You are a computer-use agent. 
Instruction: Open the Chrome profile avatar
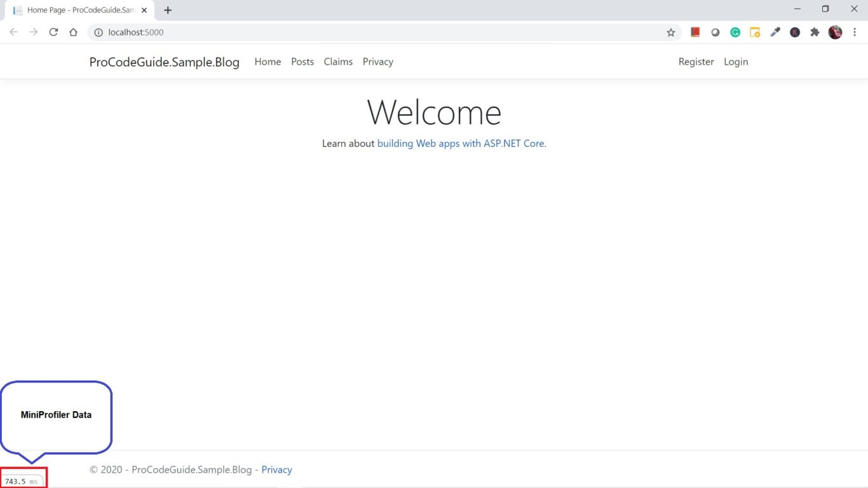click(x=835, y=32)
